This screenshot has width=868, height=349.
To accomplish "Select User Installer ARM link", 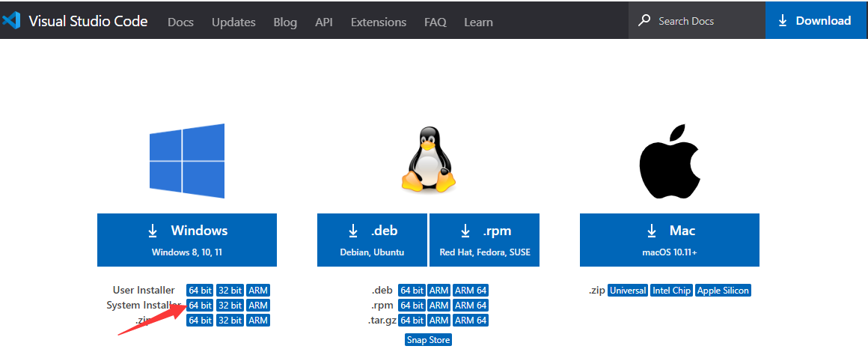I will [x=258, y=291].
